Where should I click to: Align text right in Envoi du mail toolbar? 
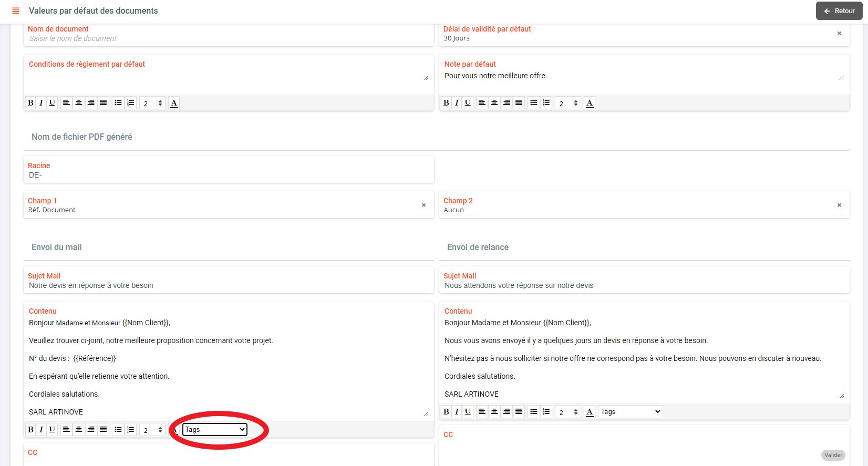click(91, 430)
